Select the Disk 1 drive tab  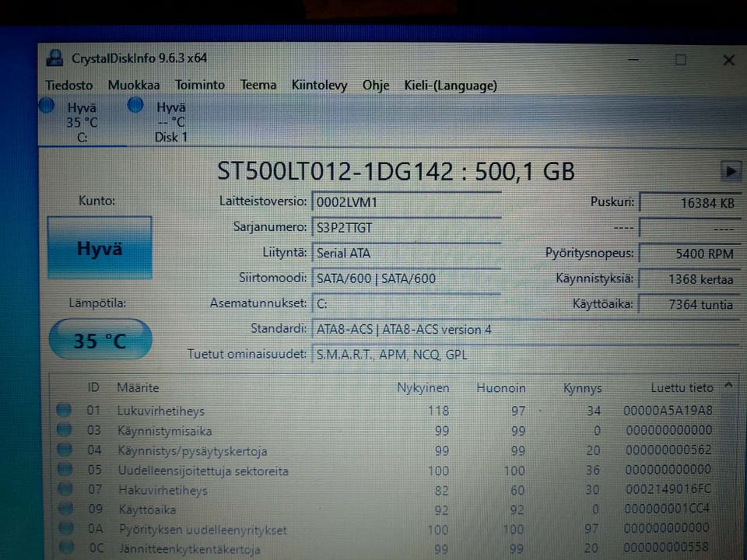pyautogui.click(x=170, y=121)
